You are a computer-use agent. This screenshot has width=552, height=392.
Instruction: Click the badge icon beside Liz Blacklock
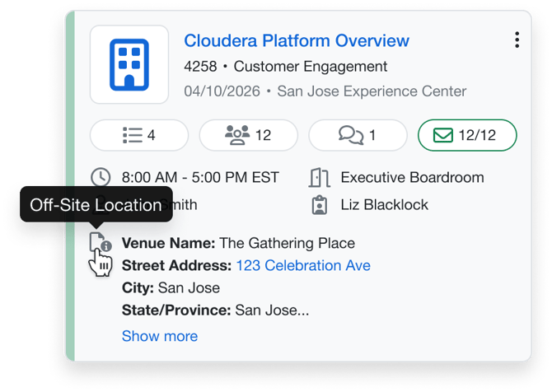click(320, 205)
